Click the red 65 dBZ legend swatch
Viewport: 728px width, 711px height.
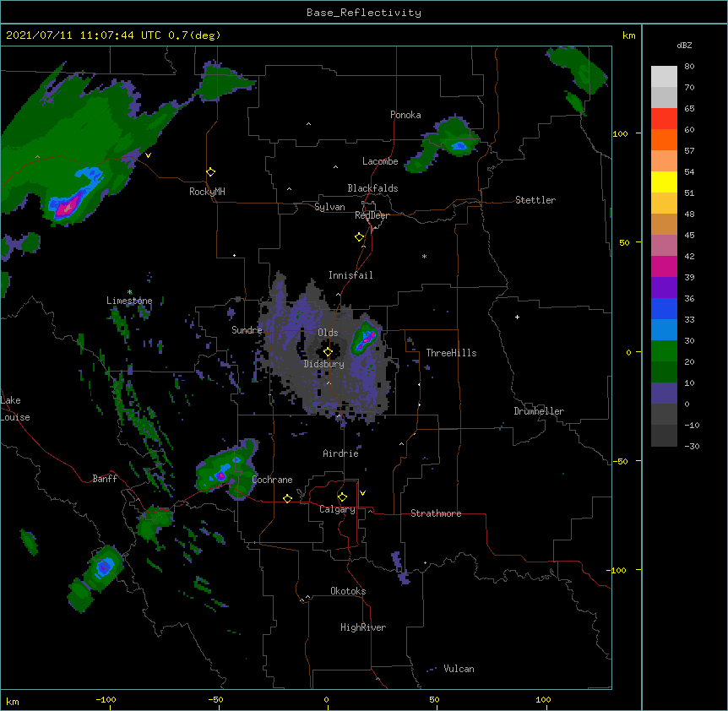pos(664,118)
